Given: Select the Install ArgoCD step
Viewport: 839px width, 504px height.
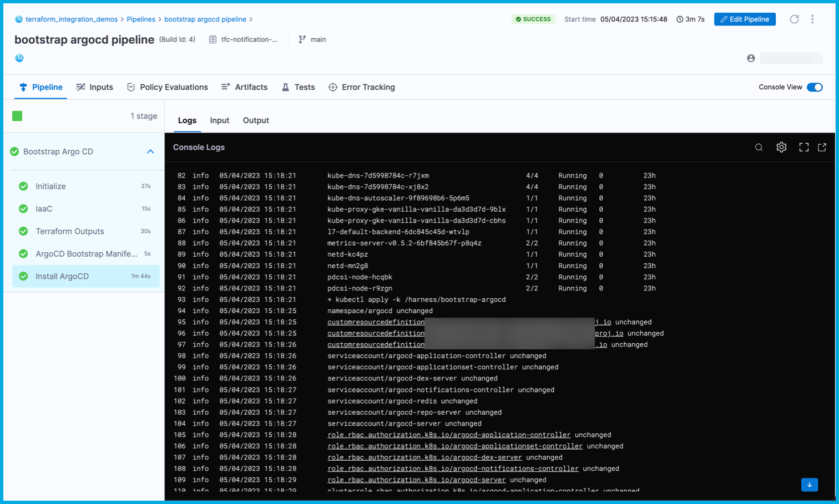Looking at the screenshot, I should [62, 276].
